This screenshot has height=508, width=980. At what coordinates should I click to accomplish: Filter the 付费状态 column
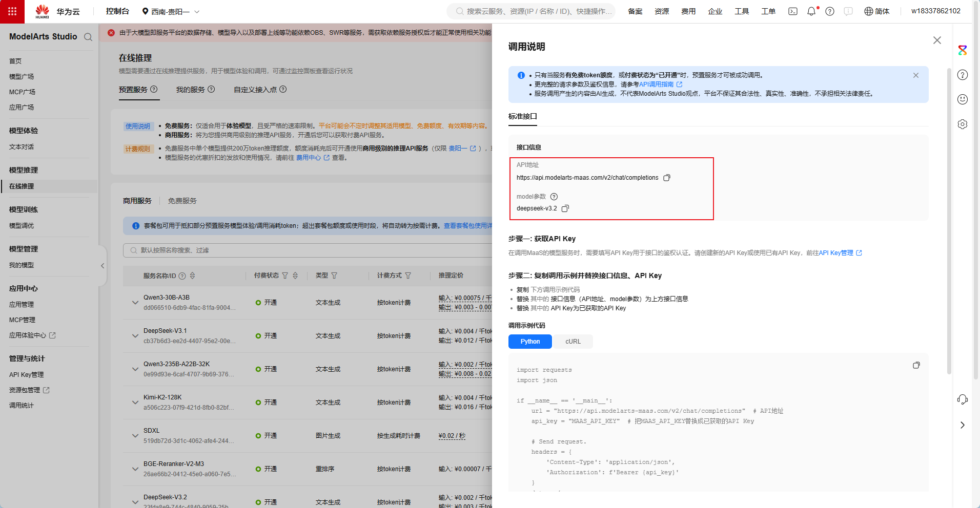pos(285,276)
